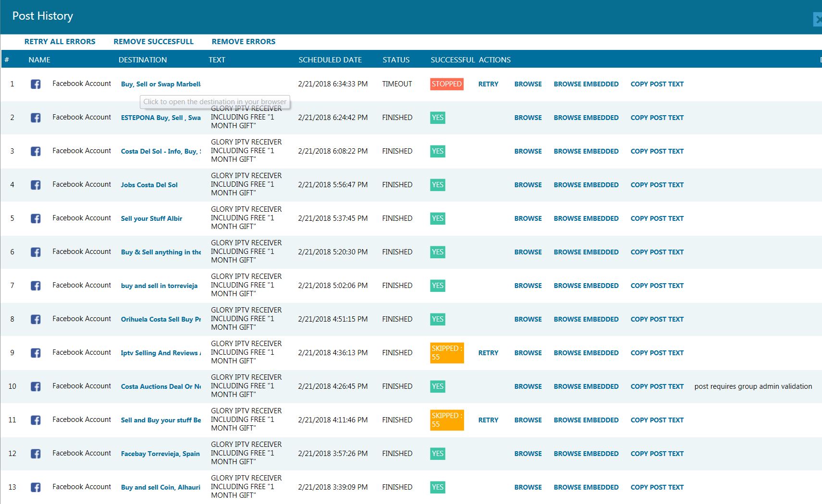Click the Facebook icon in row 4

pos(36,185)
